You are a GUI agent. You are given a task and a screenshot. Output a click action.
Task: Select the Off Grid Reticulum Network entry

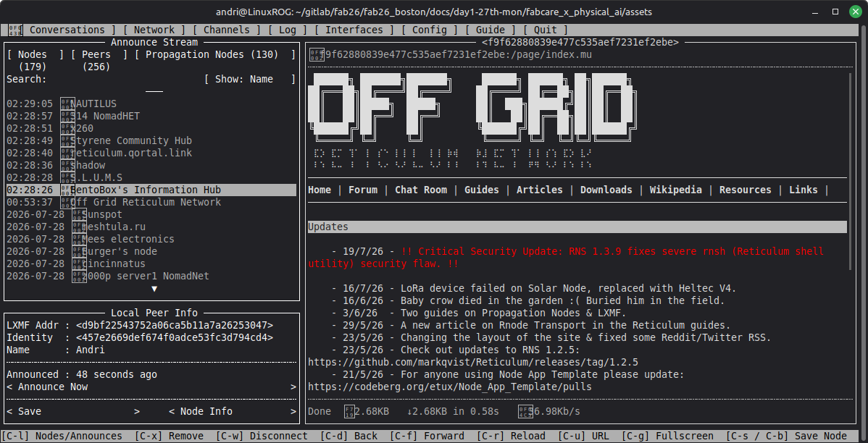coord(151,203)
